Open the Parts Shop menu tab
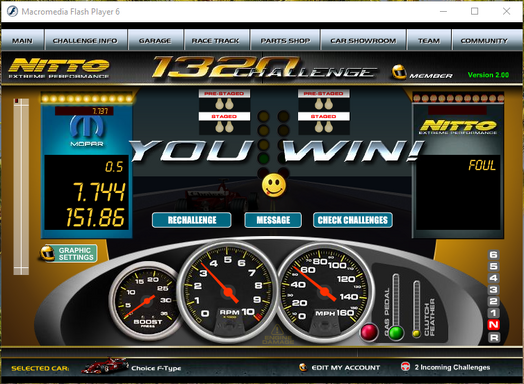The image size is (524, 384). (285, 40)
